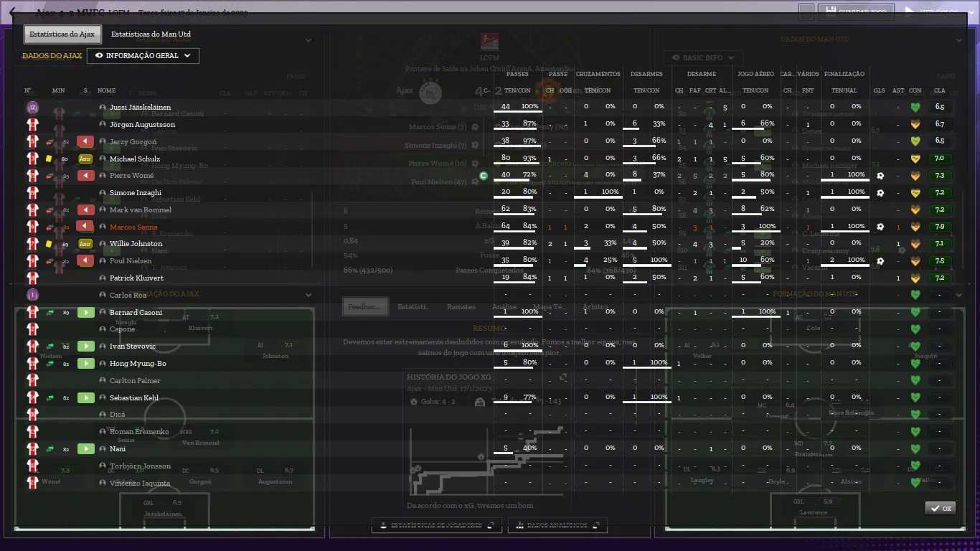This screenshot has width=980, height=551.
Task: Click the yellow Amr badge for Michael Schulz
Action: tap(85, 159)
